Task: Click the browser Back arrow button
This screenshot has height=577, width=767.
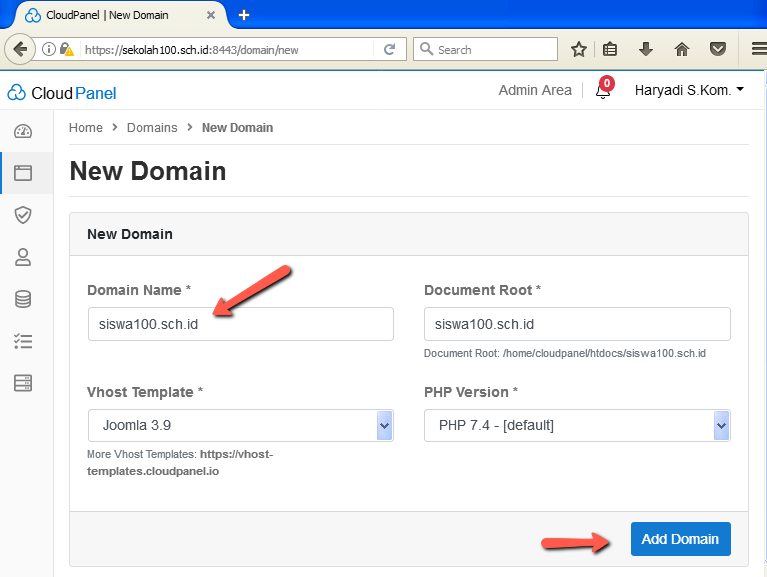Action: pos(19,49)
